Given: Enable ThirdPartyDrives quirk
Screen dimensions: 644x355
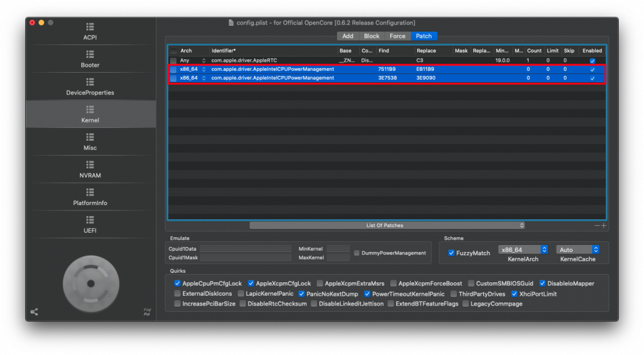Looking at the screenshot, I should tap(453, 293).
